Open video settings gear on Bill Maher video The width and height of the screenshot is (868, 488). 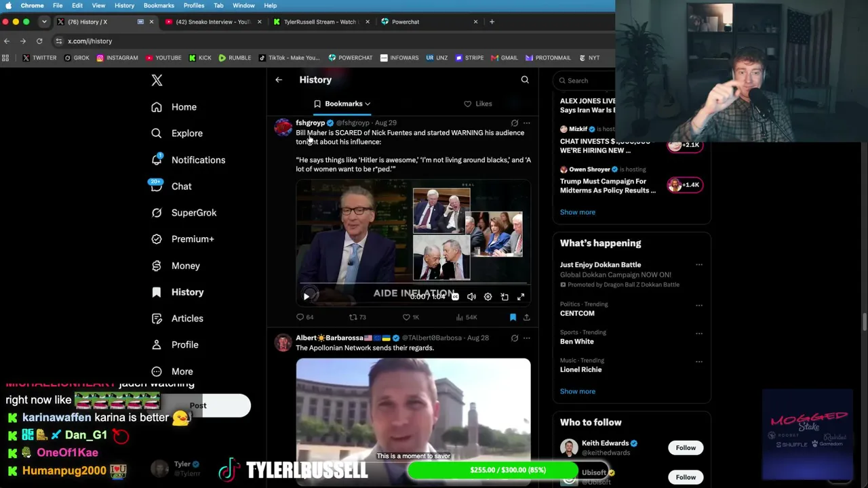point(488,297)
